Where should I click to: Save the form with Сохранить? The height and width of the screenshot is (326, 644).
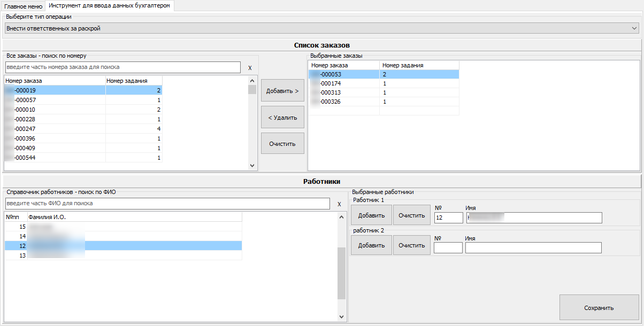pyautogui.click(x=599, y=308)
